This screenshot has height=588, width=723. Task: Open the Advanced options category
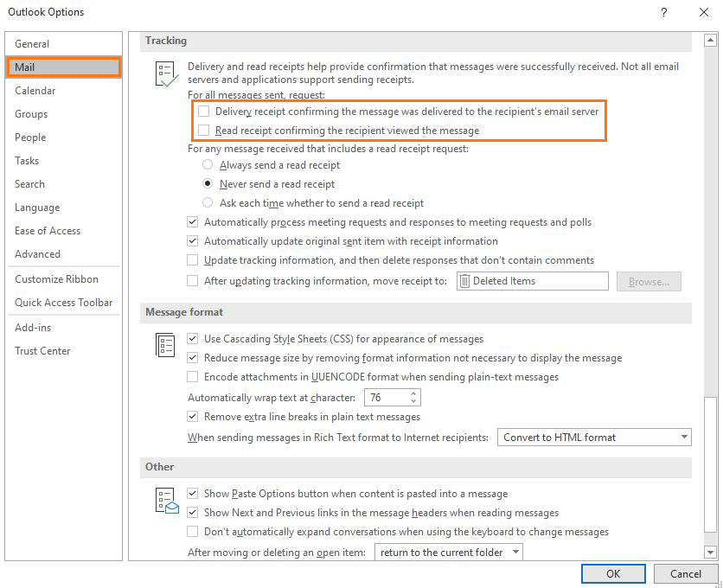coord(64,254)
